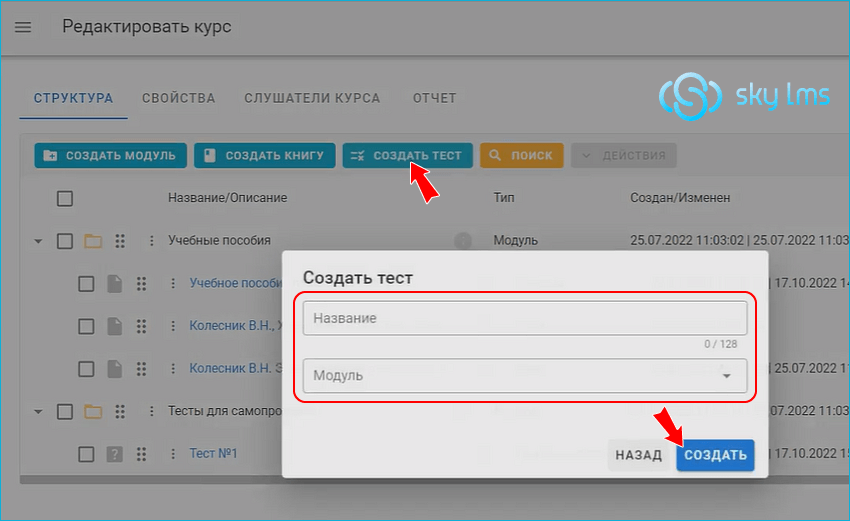This screenshot has width=850, height=521.
Task: Click the sky lms logo
Action: tap(744, 97)
